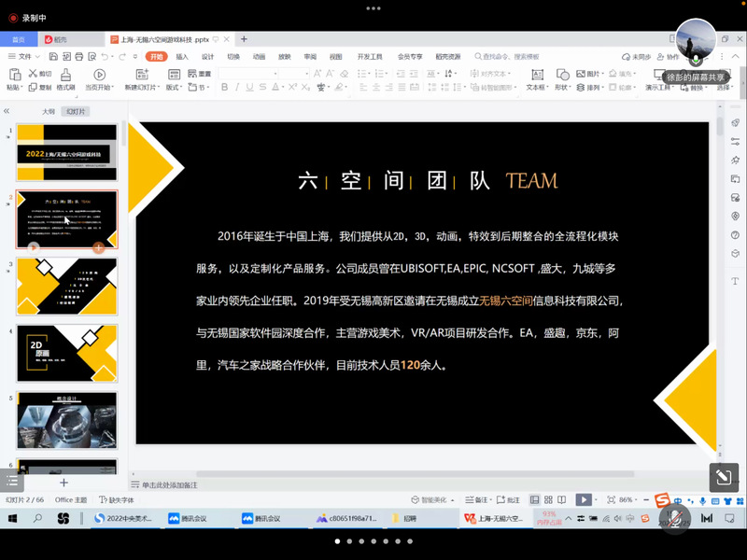Click the Reset (重置) layout icon
The image size is (747, 560).
[x=192, y=74]
